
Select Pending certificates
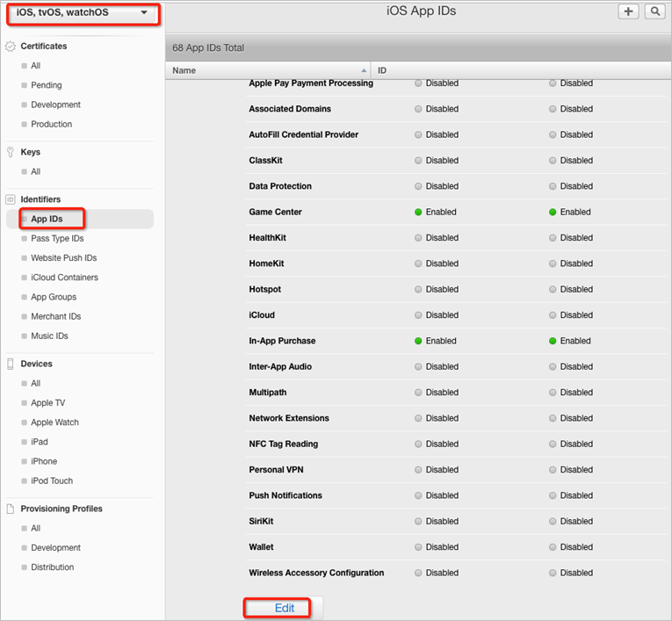click(47, 85)
